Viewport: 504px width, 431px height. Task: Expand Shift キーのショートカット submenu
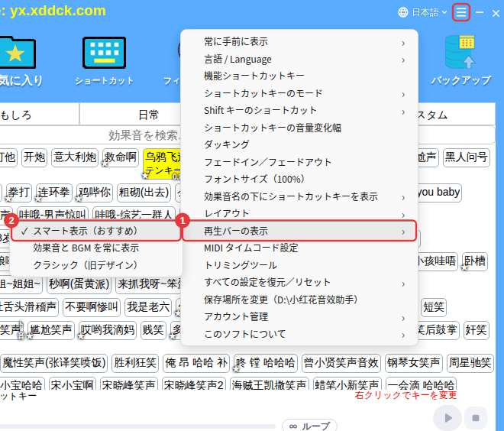point(299,111)
